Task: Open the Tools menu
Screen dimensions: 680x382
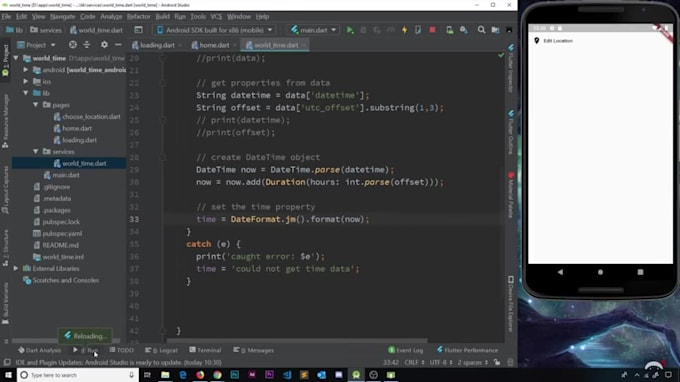Action: [x=198, y=16]
